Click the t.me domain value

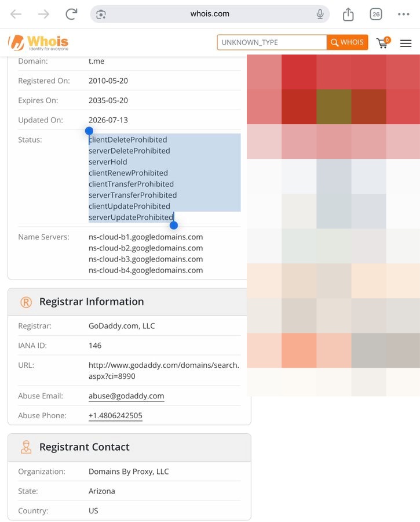coord(96,61)
